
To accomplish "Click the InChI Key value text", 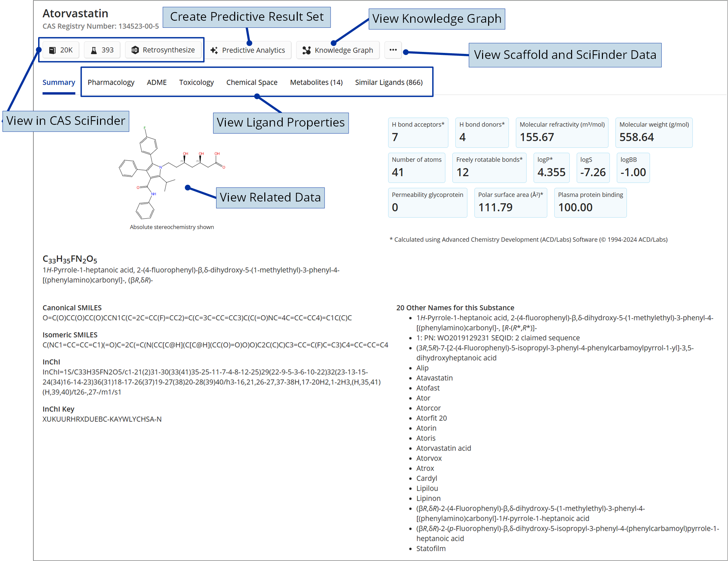I will pos(102,419).
